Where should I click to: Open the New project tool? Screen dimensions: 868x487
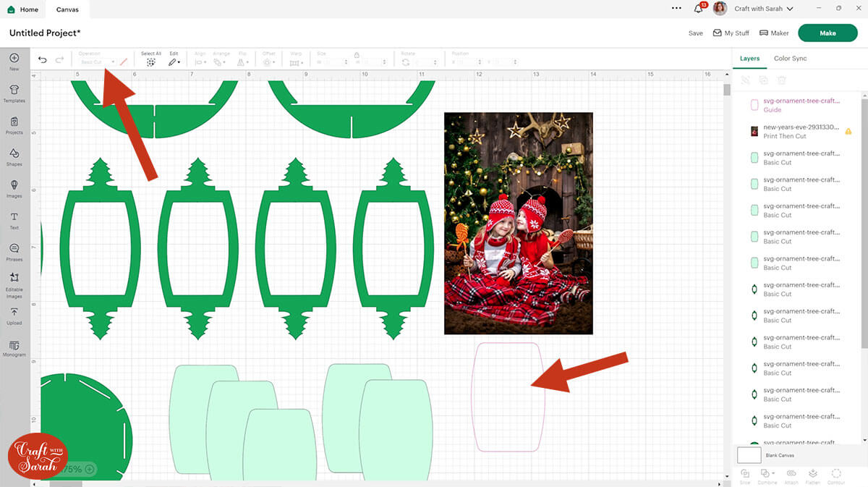coord(14,62)
